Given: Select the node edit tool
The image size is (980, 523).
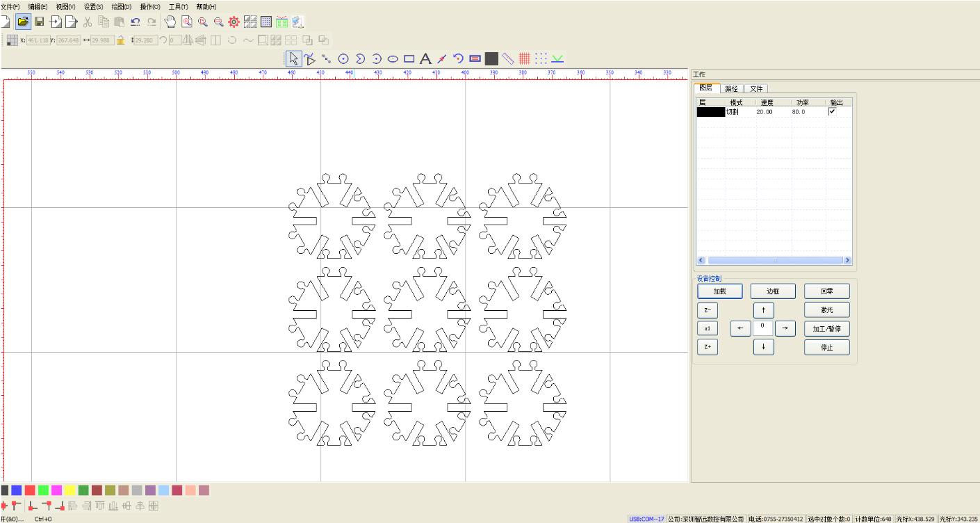Looking at the screenshot, I should (x=309, y=59).
